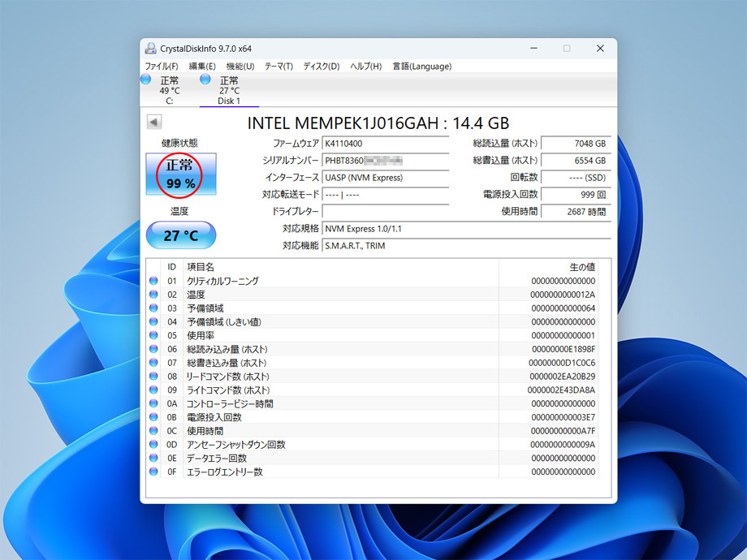Viewport: 747px width, 560px height.
Task: Click the status orb for コントローラービジー時間 row
Action: point(153,403)
